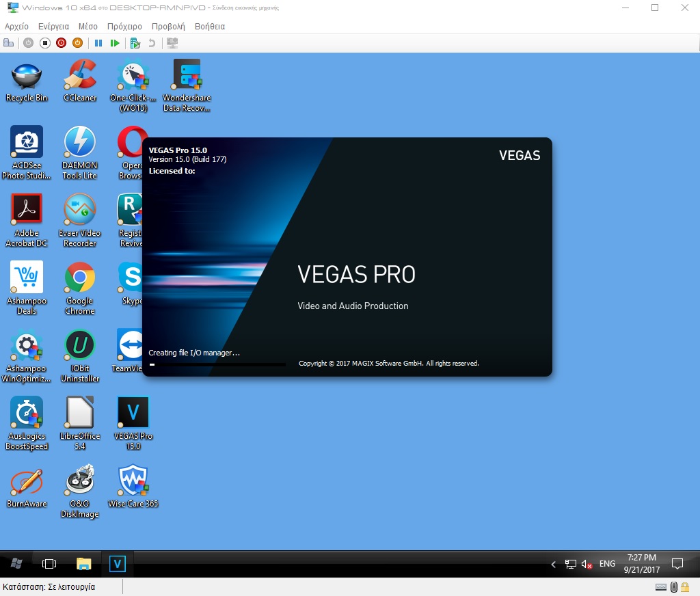Click the network tray icon
Viewport: 700px width, 596px height.
[571, 565]
